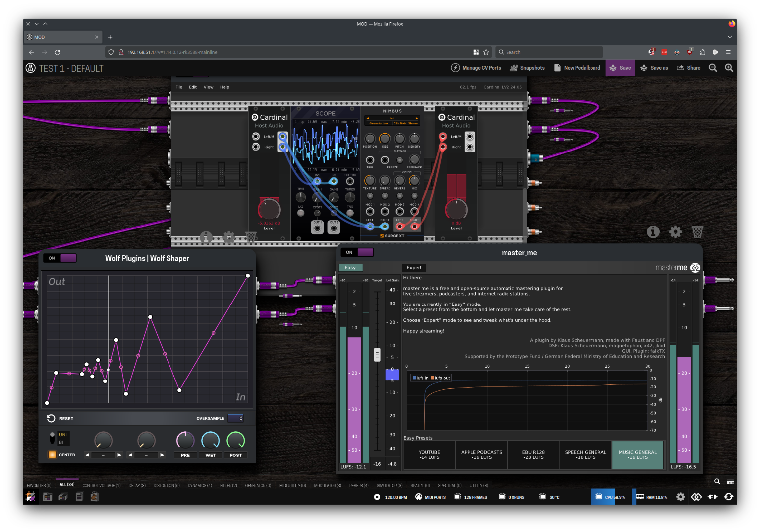Show the DYNAMICS (4) category
Viewport: 760px width, 532px height.
pyautogui.click(x=200, y=485)
